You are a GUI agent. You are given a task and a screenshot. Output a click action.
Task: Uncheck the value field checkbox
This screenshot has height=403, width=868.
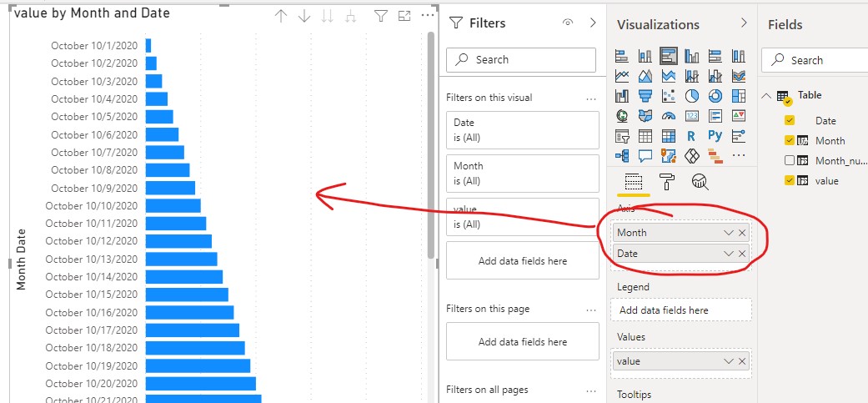point(790,180)
